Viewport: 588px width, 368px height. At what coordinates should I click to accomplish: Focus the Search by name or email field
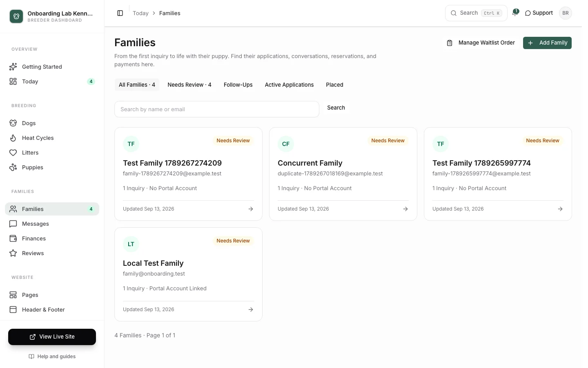(x=217, y=109)
